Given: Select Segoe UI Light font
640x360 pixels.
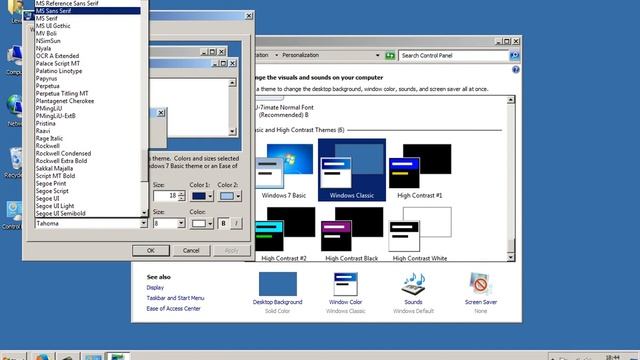Looking at the screenshot, I should (x=55, y=206).
